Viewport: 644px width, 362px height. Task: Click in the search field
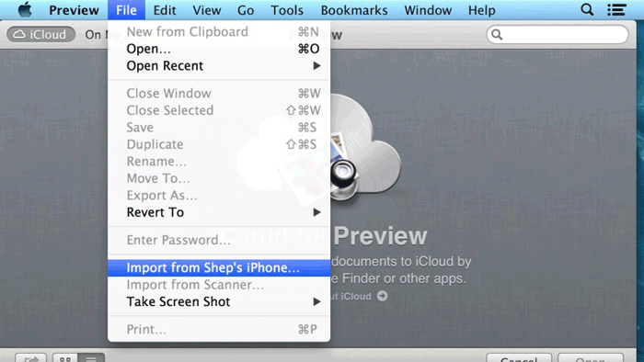558,34
